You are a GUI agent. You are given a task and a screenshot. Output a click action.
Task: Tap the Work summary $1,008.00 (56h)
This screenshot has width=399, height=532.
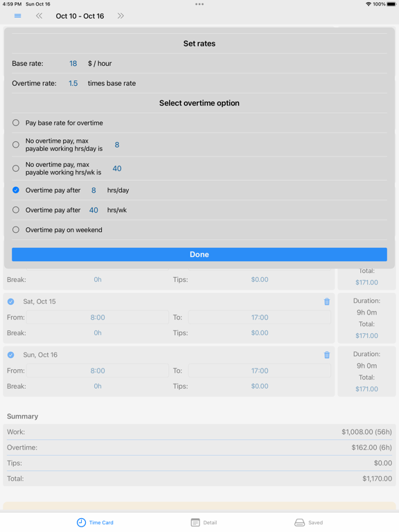pyautogui.click(x=366, y=432)
